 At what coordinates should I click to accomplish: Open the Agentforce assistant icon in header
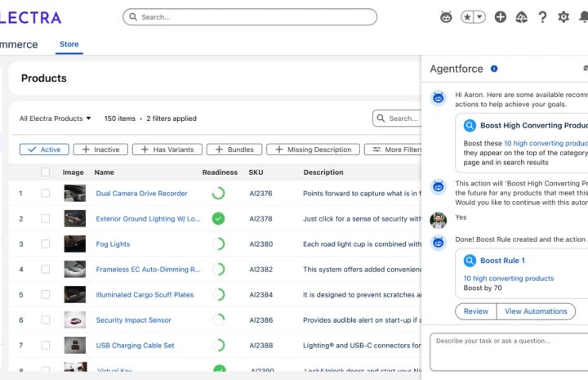point(446,17)
